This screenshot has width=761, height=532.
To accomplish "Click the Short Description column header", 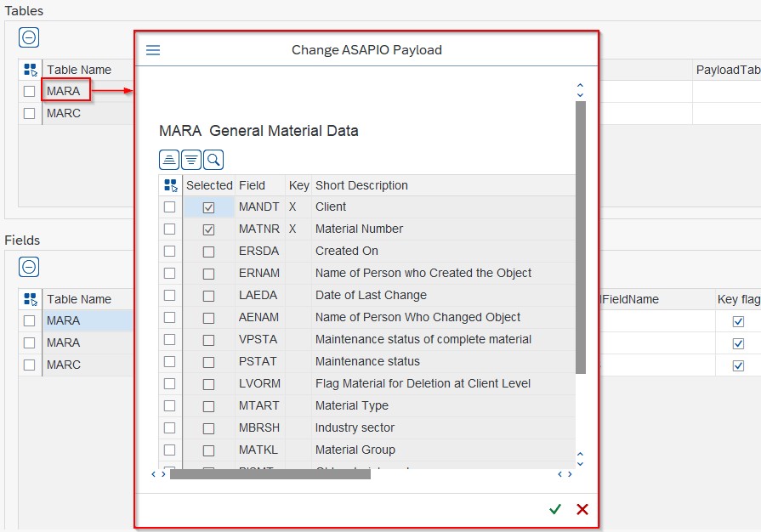I will point(361,185).
